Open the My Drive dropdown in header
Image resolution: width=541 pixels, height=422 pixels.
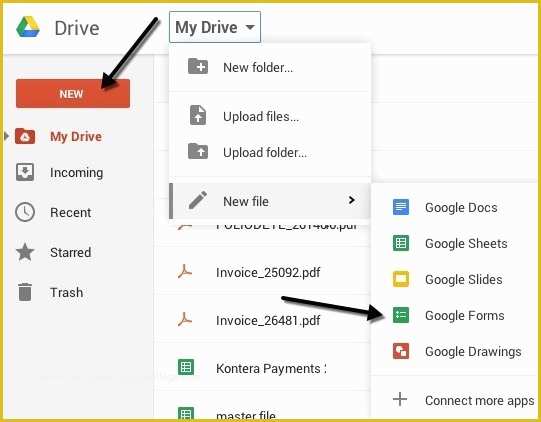point(215,27)
